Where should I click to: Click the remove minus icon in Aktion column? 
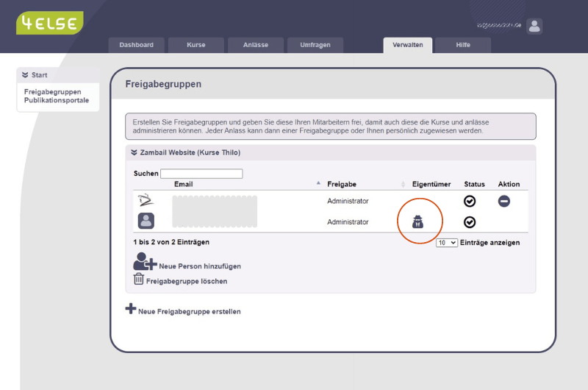click(x=504, y=201)
